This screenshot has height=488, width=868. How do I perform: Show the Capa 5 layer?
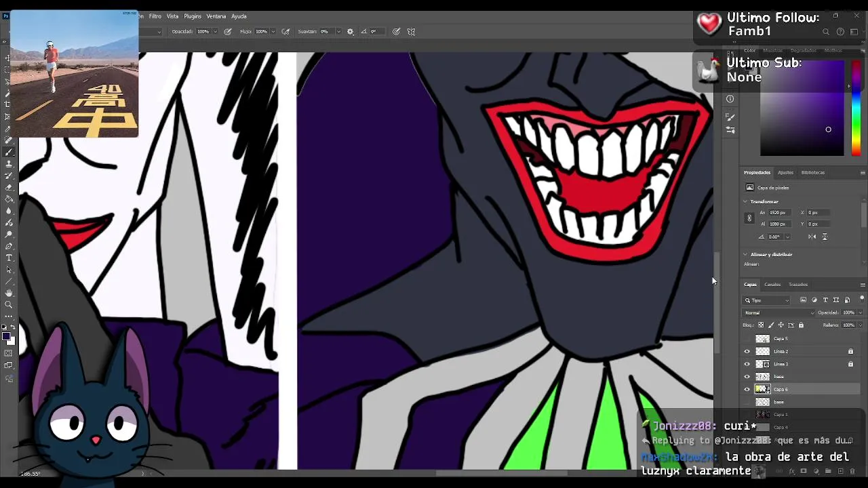(x=747, y=338)
